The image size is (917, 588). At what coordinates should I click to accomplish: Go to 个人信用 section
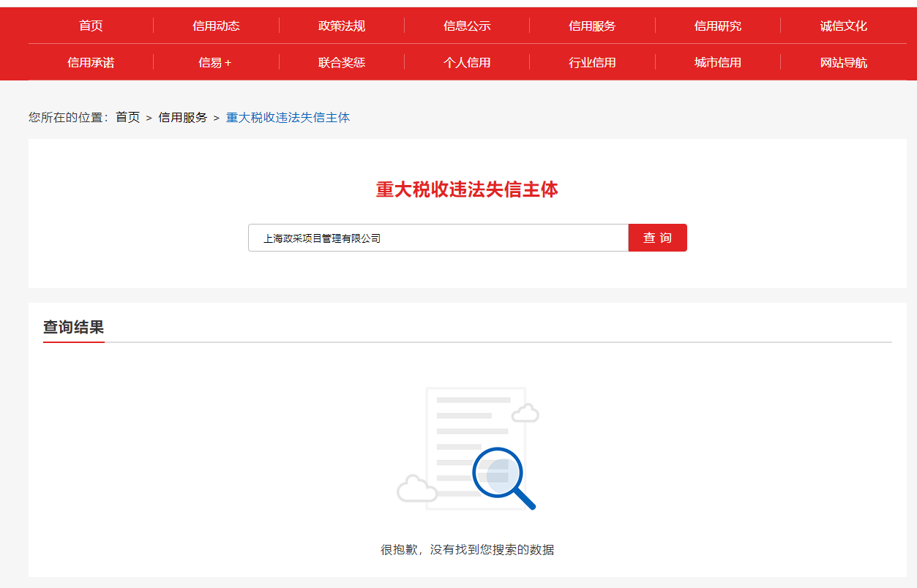coord(467,62)
